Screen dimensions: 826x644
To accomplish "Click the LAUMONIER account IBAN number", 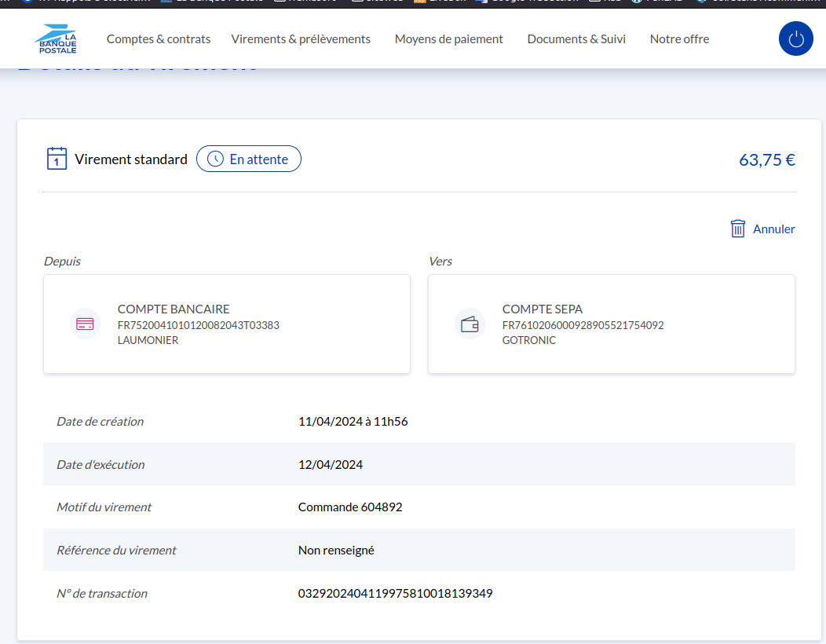I will [198, 325].
